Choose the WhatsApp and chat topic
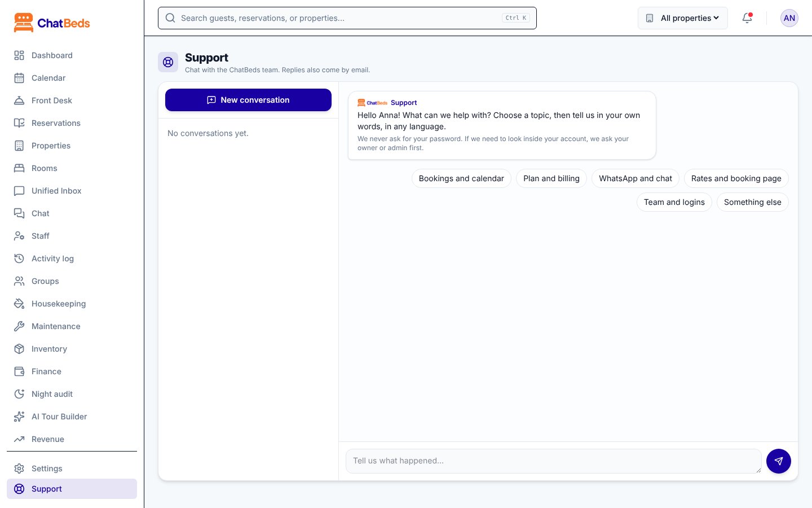The height and width of the screenshot is (508, 812). [636, 178]
